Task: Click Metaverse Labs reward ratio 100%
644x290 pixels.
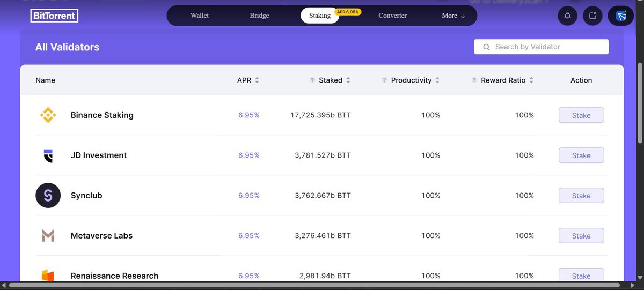Action: click(x=524, y=236)
